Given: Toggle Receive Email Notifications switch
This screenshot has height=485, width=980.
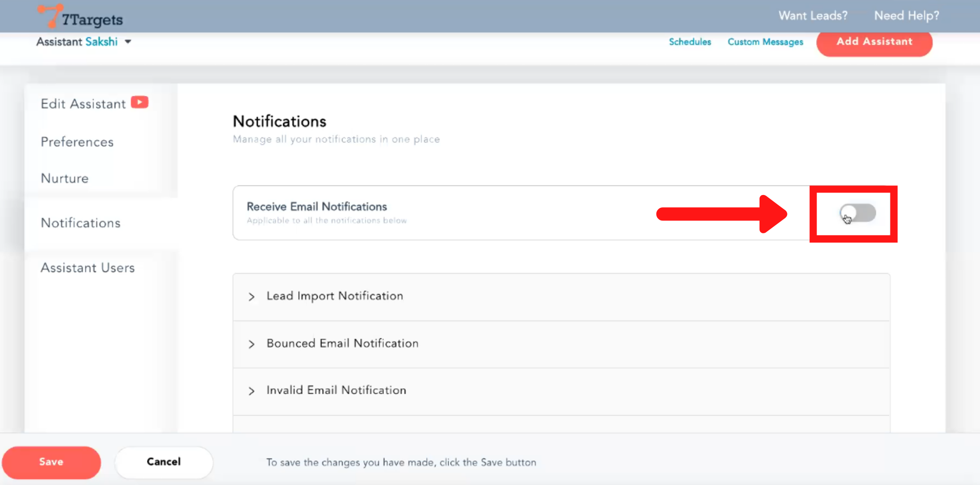Looking at the screenshot, I should 857,213.
